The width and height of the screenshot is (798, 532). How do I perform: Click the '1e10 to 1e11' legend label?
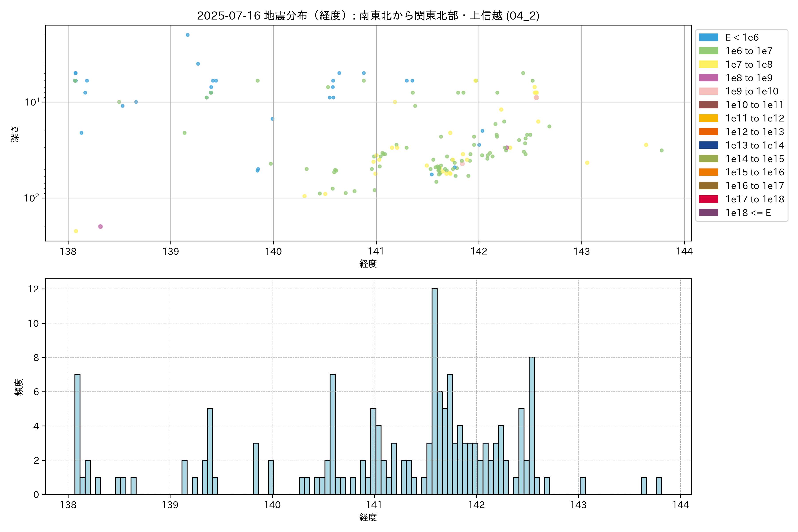tap(755, 105)
